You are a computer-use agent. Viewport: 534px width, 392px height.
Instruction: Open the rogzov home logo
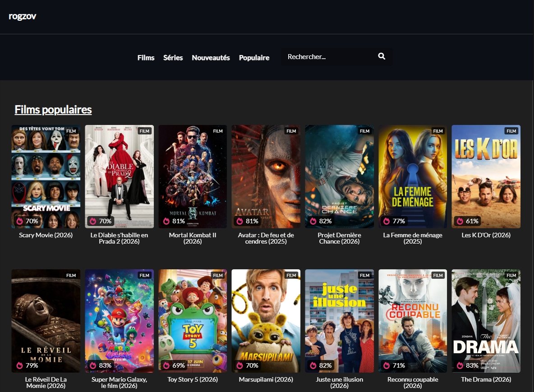click(x=23, y=16)
